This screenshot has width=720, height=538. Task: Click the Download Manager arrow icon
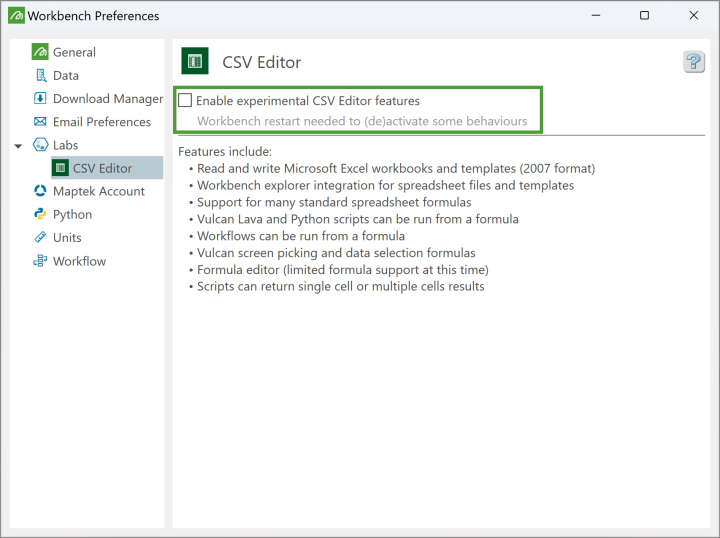click(x=40, y=98)
